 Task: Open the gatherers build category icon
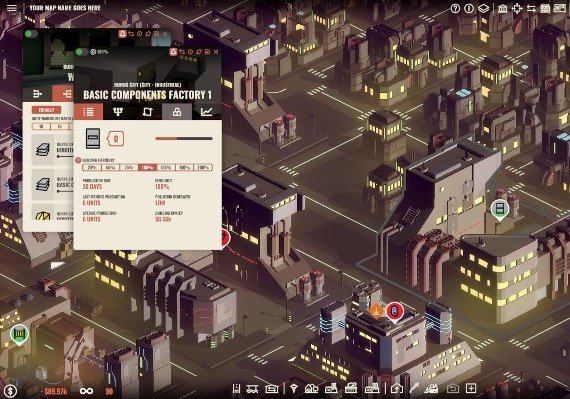pos(293,389)
